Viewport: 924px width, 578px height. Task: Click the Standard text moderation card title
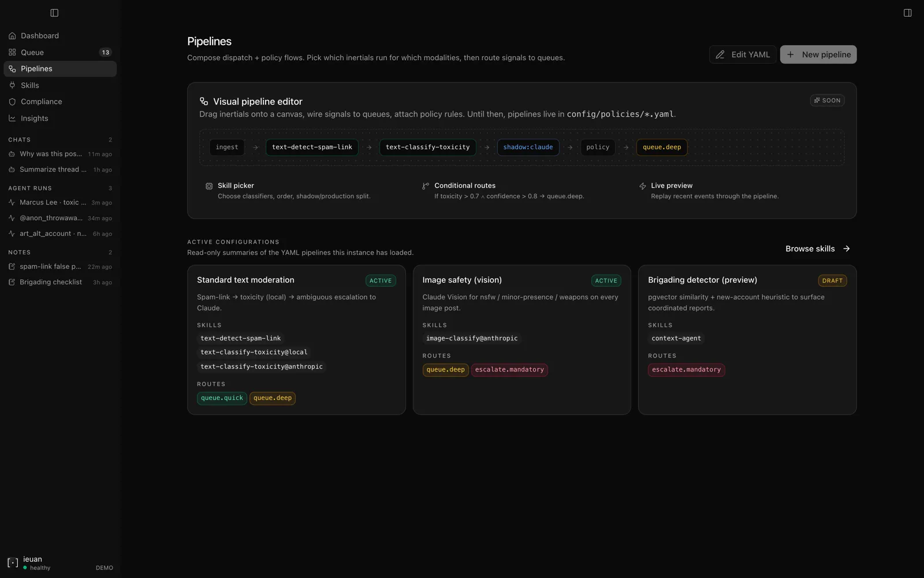point(245,280)
